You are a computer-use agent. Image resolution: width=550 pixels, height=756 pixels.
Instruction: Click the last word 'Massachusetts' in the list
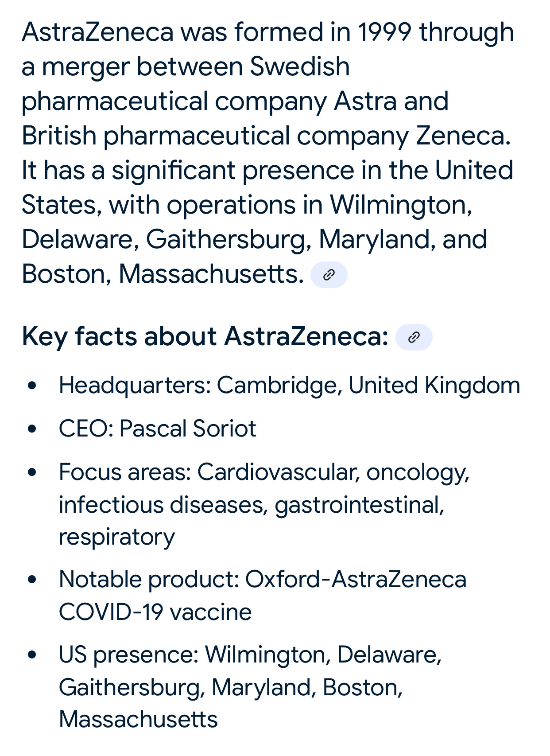pyautogui.click(x=139, y=719)
